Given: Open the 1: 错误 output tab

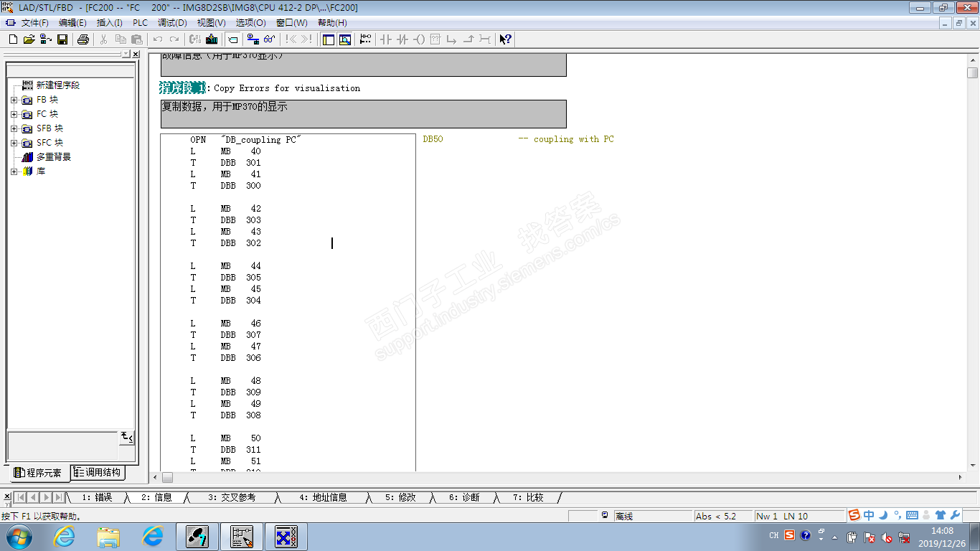Looking at the screenshot, I should pyautogui.click(x=97, y=497).
